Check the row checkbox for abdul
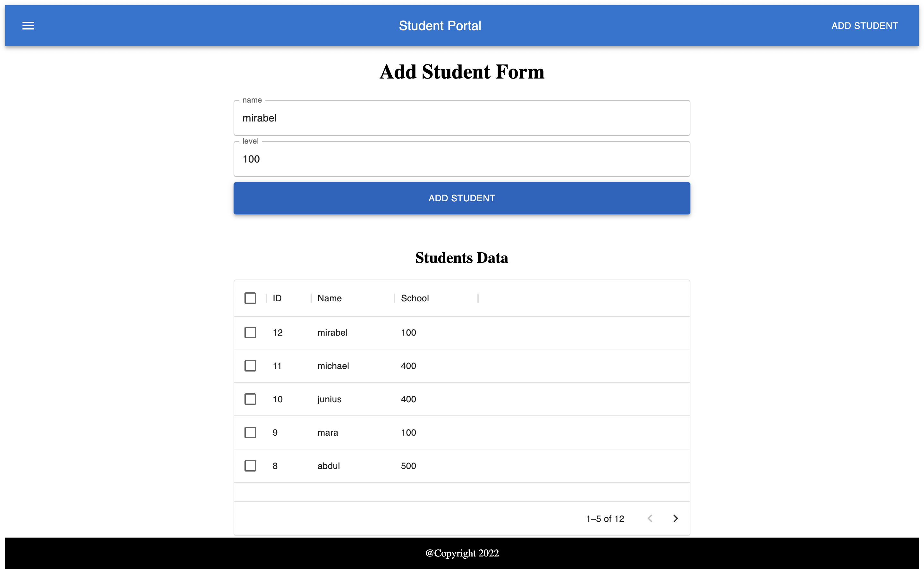Image resolution: width=924 pixels, height=577 pixels. (250, 465)
